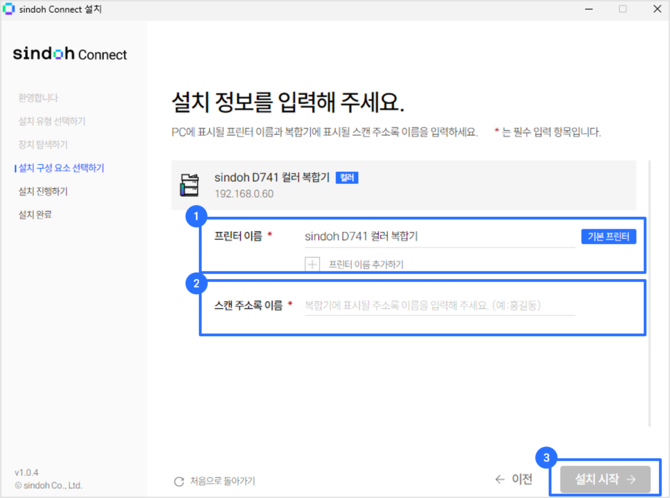
Task: Click the sindoh Connect title bar app icon
Action: (9, 9)
